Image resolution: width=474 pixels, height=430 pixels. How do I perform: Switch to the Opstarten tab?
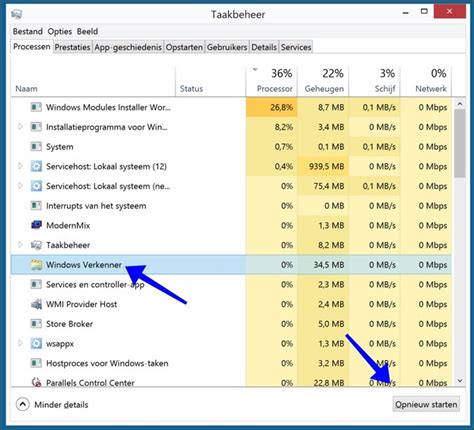point(184,47)
